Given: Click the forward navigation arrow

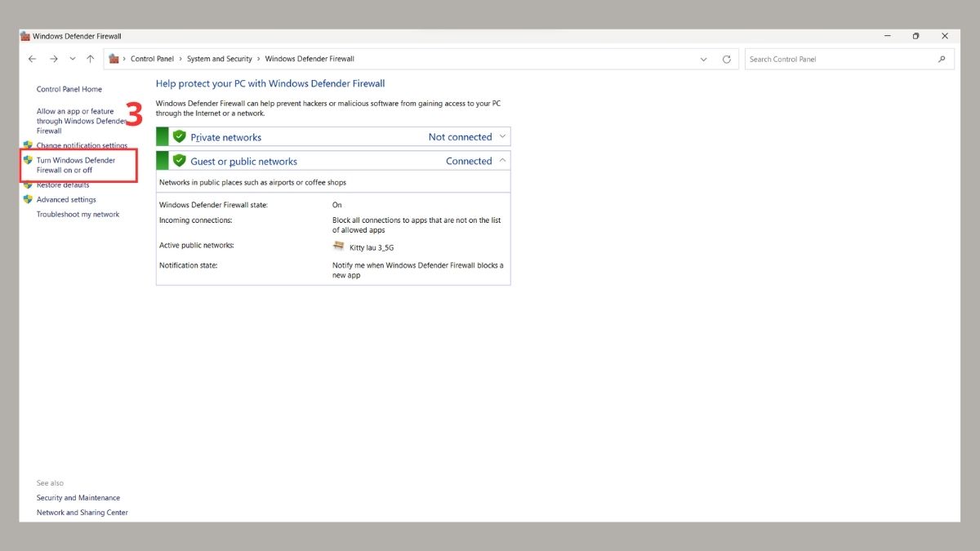Looking at the screenshot, I should (53, 59).
